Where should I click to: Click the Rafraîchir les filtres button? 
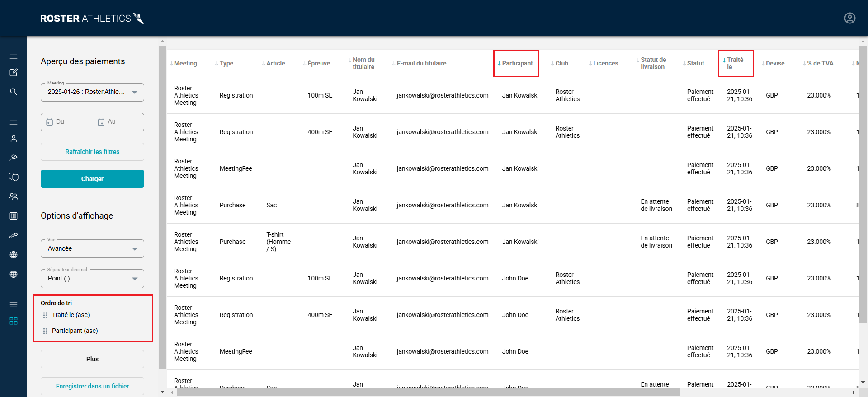pos(92,152)
